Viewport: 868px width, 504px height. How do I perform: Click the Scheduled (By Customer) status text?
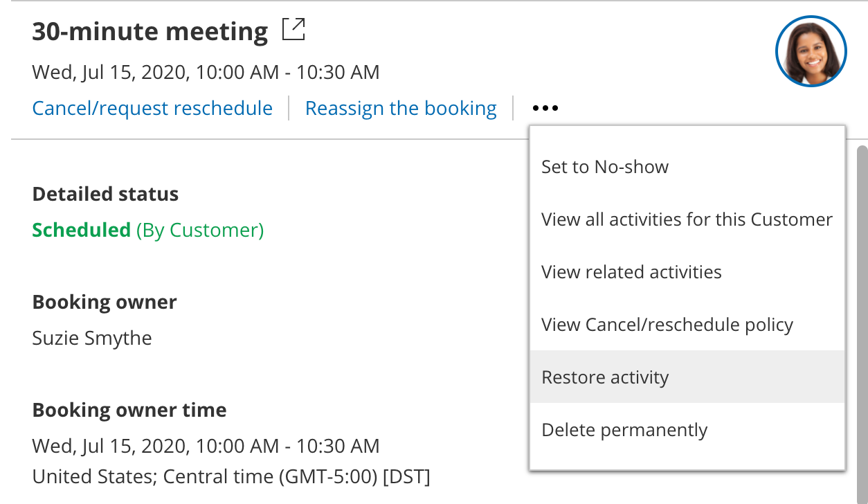(x=148, y=230)
